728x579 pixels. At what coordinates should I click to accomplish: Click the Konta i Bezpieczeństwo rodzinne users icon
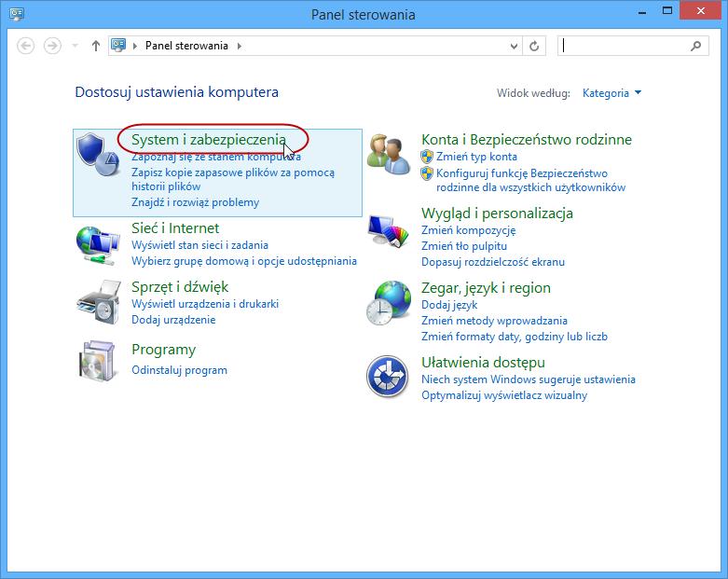[388, 154]
